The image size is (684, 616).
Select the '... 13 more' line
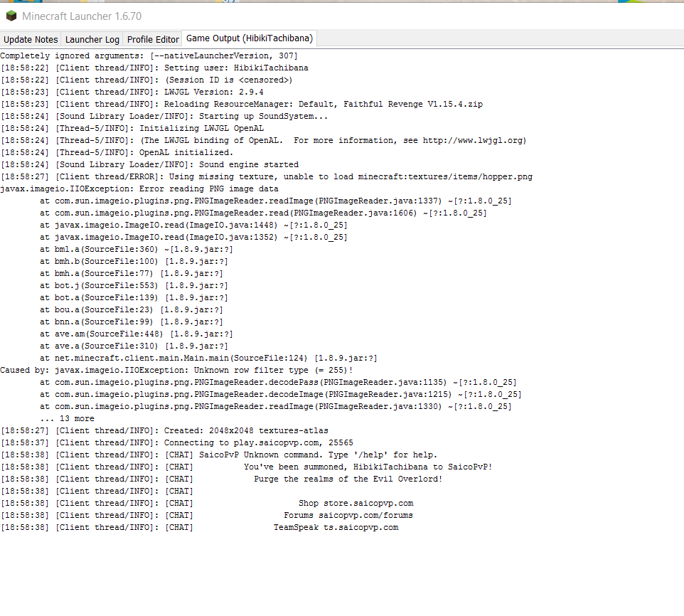pos(67,419)
